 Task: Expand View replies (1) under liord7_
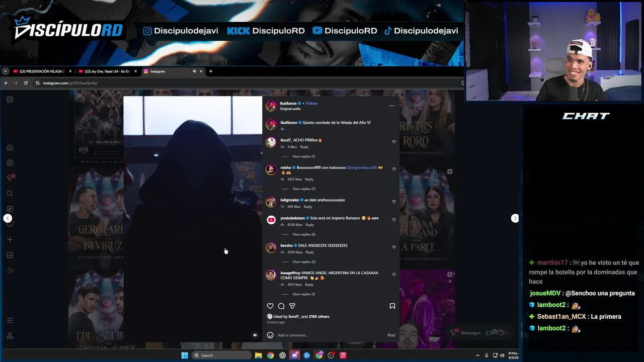(x=303, y=156)
